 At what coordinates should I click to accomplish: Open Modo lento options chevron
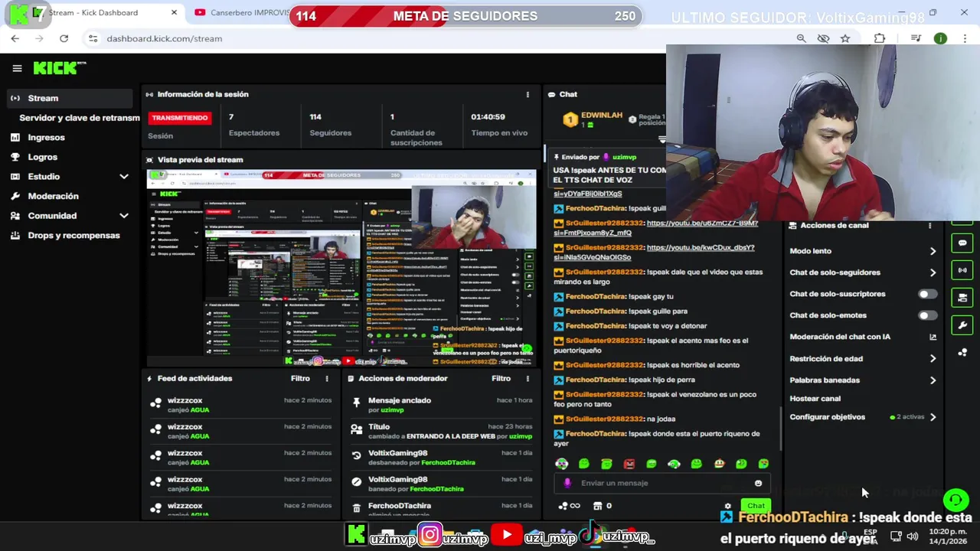click(933, 251)
